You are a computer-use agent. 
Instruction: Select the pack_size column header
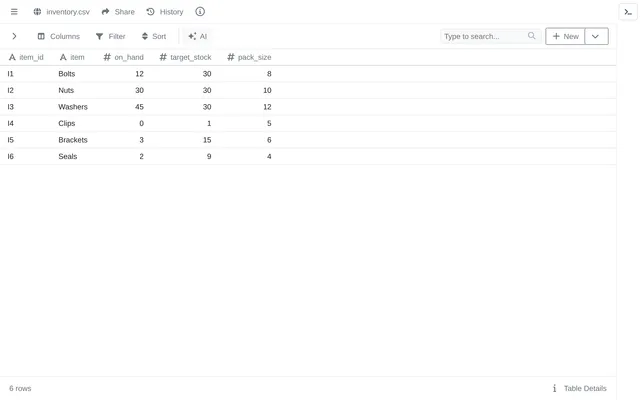249,57
